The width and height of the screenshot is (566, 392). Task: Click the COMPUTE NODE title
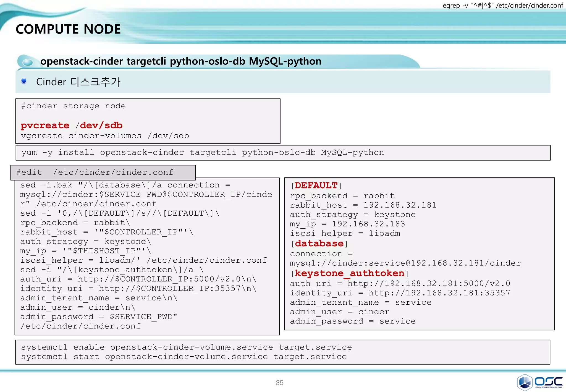click(x=68, y=29)
